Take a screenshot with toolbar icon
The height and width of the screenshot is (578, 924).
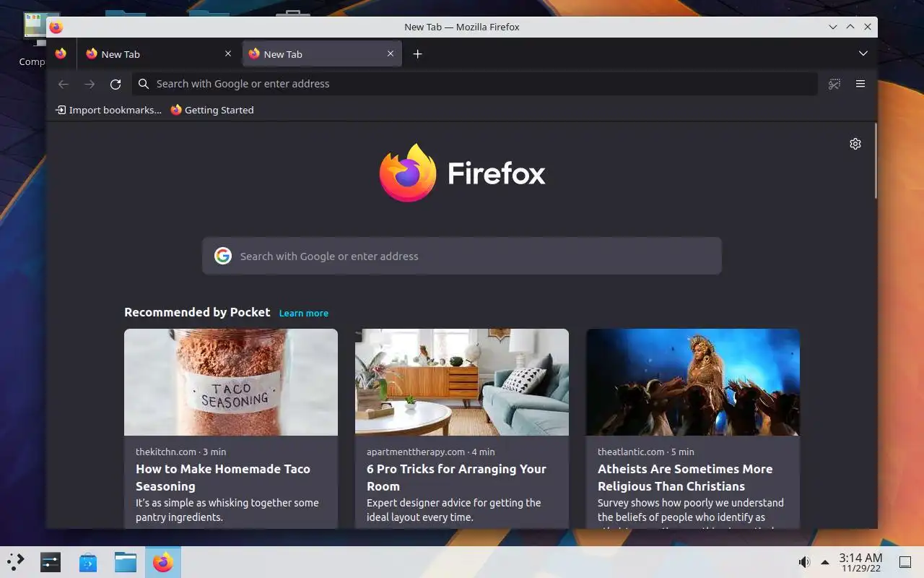coord(834,84)
